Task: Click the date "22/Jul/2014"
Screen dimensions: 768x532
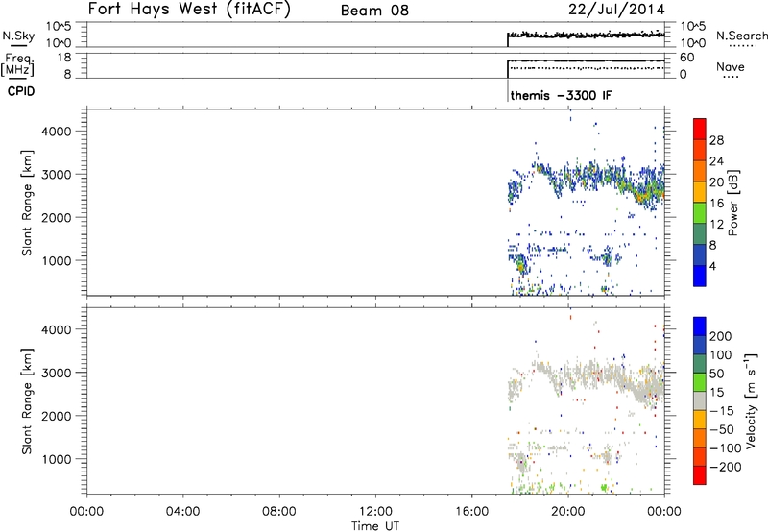Action: [616, 10]
